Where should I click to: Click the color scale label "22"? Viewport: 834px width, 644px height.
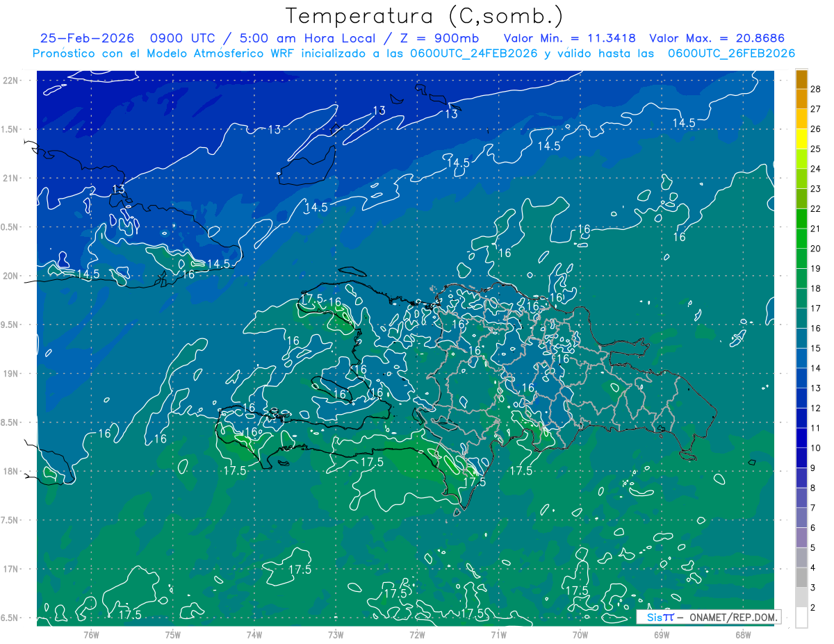tap(816, 209)
